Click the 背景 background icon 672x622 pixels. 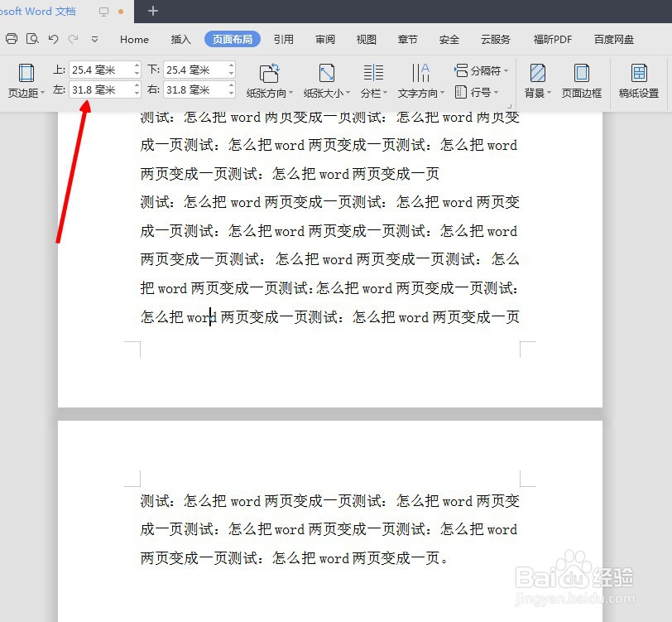tap(537, 73)
